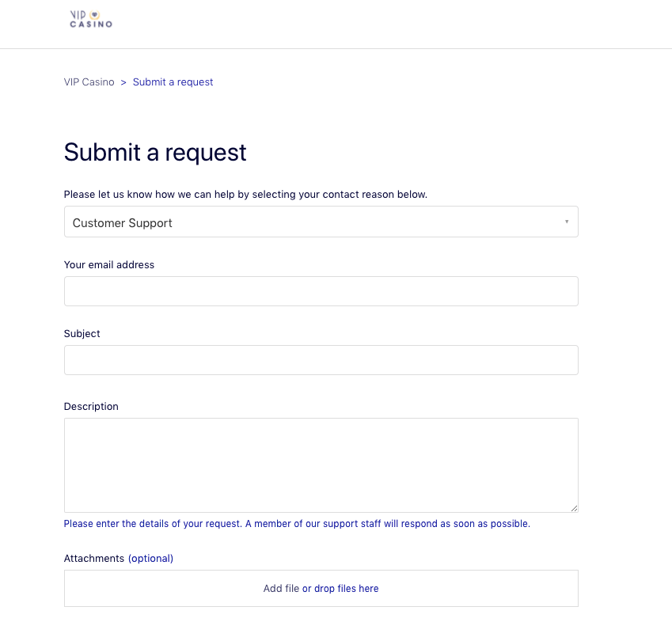The image size is (672, 622).
Task: Click the hint text under Description
Action: coord(297,524)
